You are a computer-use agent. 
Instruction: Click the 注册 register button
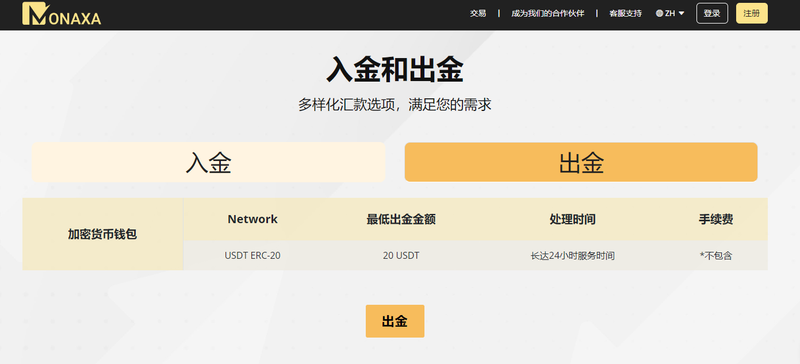pos(752,13)
